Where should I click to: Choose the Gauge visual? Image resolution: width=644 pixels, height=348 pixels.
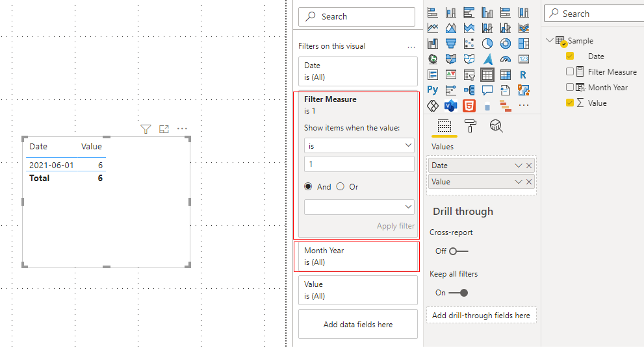coord(506,59)
